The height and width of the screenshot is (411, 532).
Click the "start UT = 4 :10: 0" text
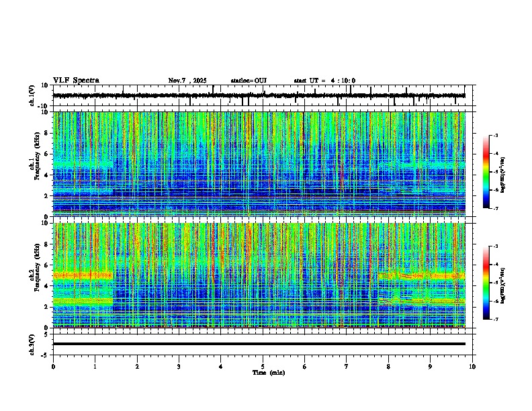324,81
